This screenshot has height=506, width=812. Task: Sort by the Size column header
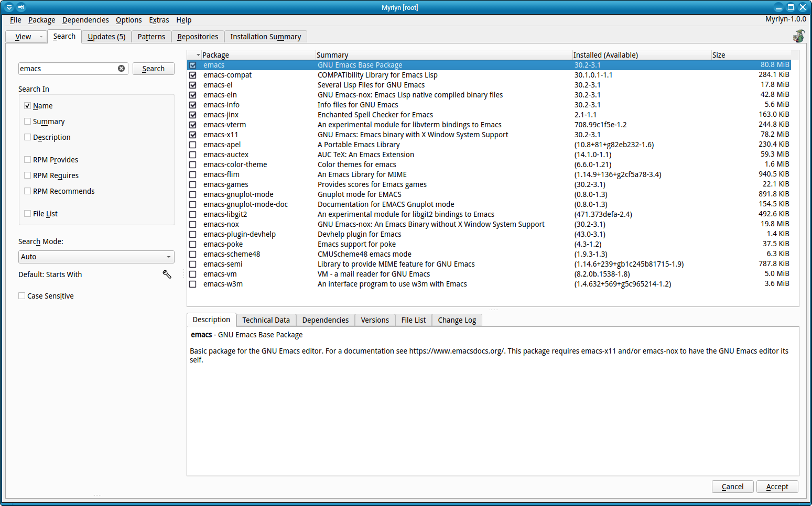[751, 55]
